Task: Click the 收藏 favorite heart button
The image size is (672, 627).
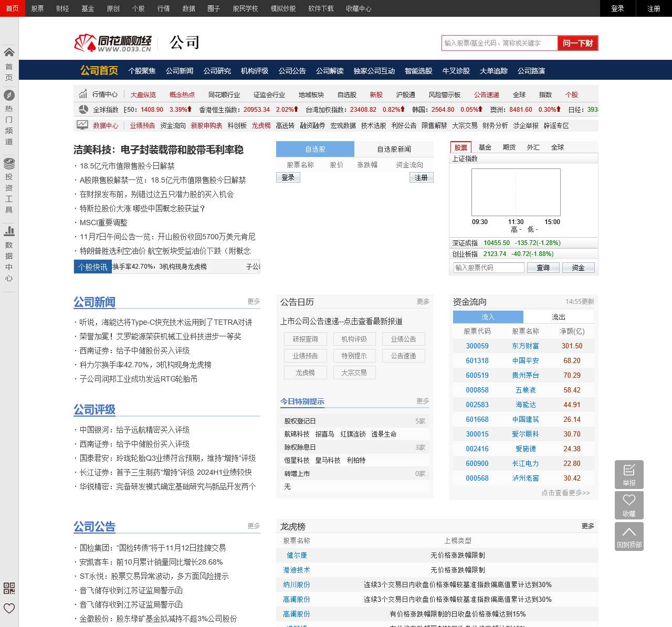Action: (629, 505)
